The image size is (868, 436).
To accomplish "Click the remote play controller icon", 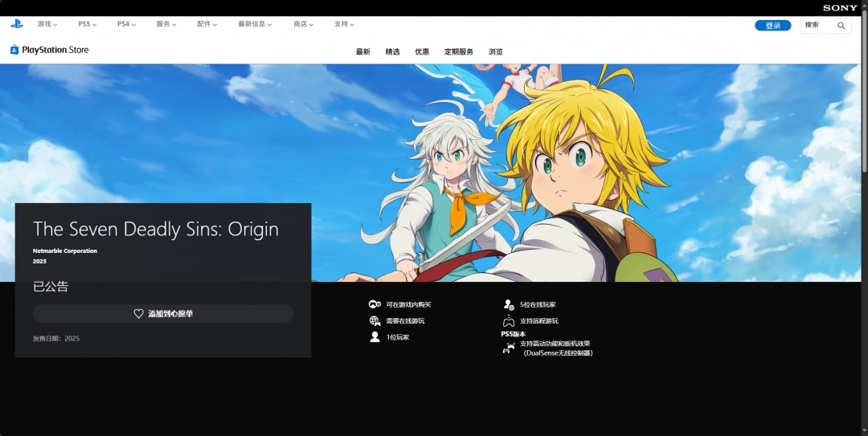I will (509, 321).
